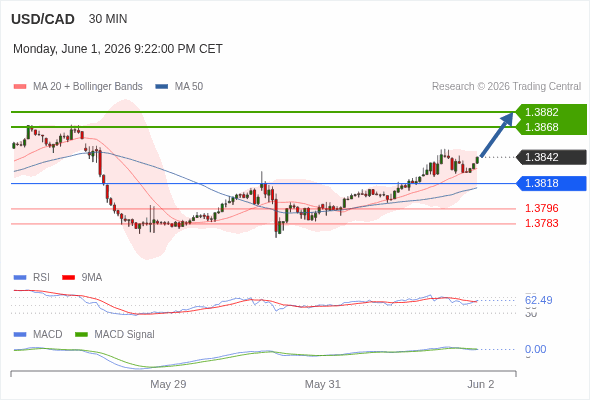
Task: Click the May 31 date axis label
Action: [x=322, y=384]
